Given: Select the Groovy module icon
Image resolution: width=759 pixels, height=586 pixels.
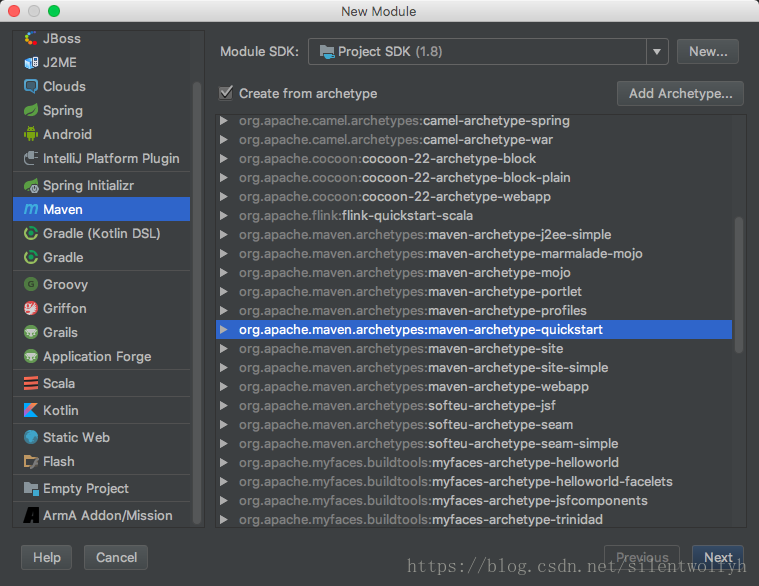Looking at the screenshot, I should 31,284.
